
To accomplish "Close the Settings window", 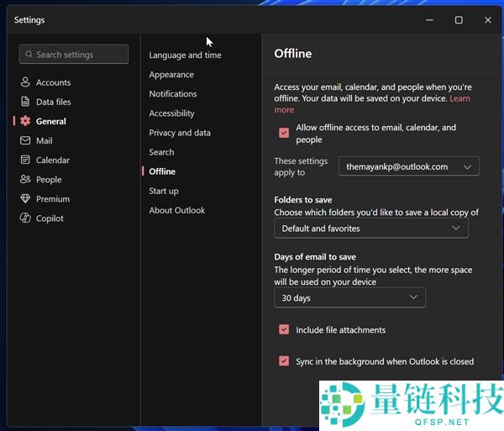I will 487,20.
